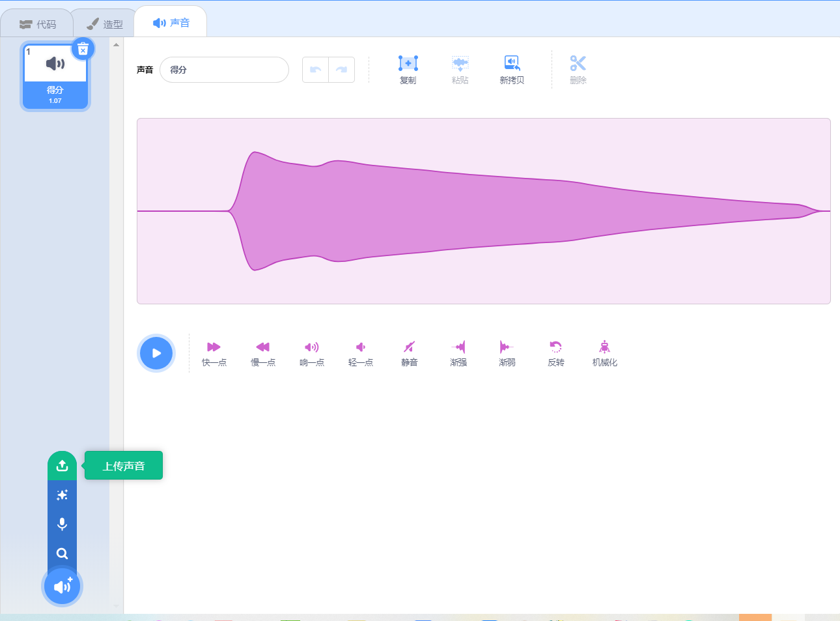This screenshot has height=621, width=840.
Task: Delete the 得分 sound with the trash icon
Action: tap(83, 49)
